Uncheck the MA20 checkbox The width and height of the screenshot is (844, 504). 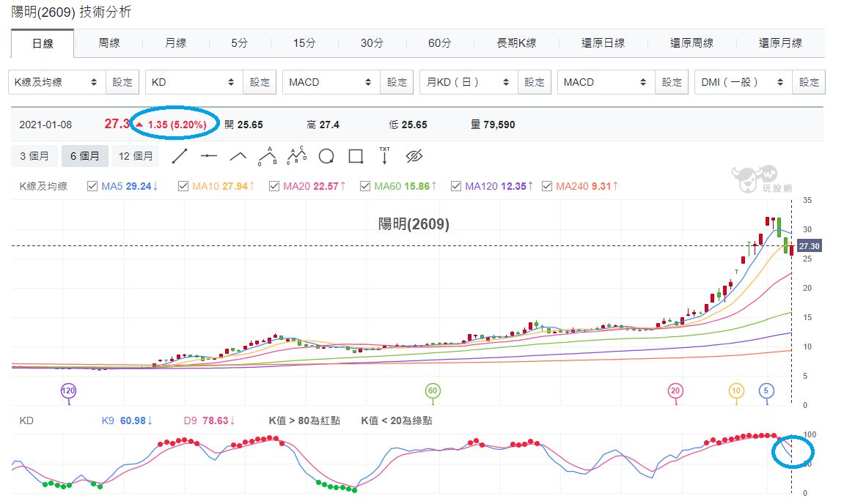pos(274,186)
